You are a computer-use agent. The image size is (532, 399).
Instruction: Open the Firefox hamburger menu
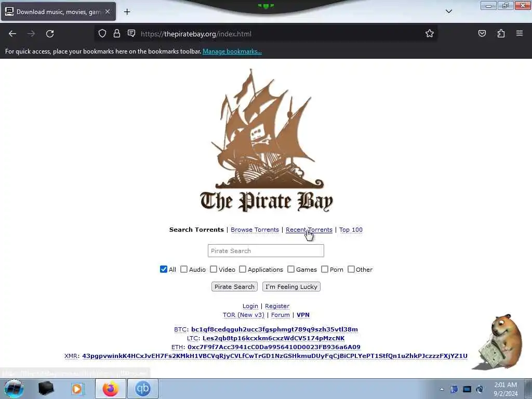coord(520,33)
